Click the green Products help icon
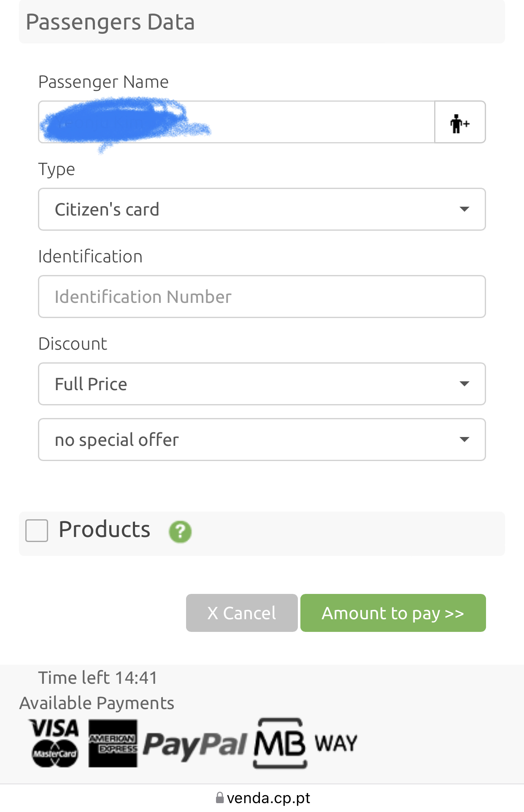The width and height of the screenshot is (524, 812). click(180, 531)
